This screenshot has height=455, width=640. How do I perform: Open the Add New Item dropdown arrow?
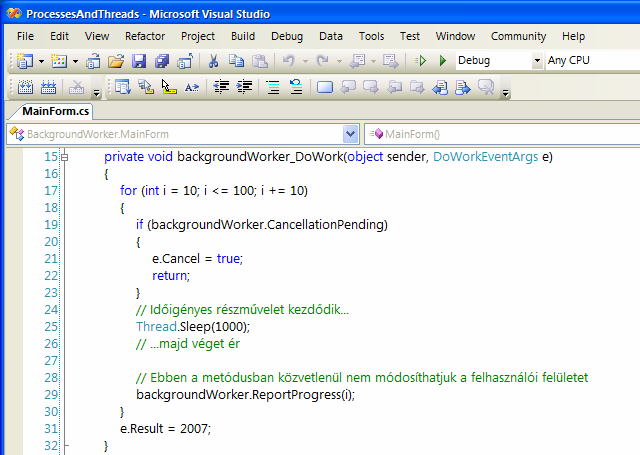75,62
